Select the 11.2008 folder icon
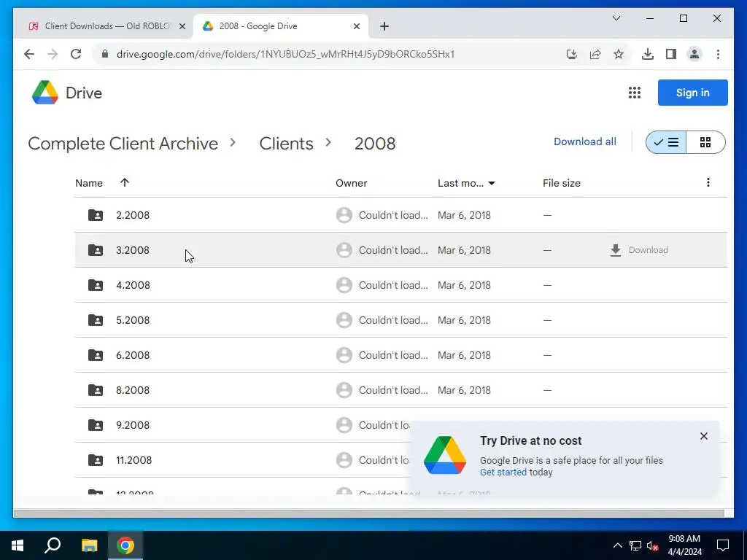This screenshot has width=747, height=560. tap(96, 460)
